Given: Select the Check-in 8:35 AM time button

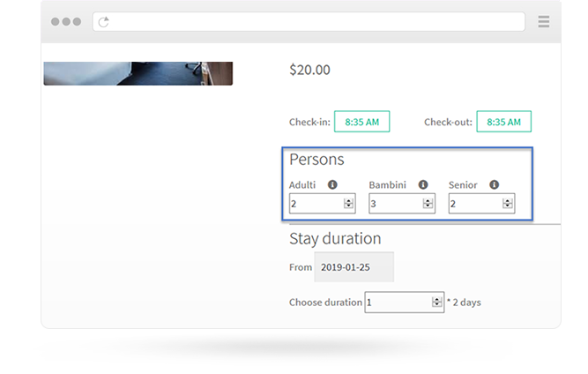Looking at the screenshot, I should tap(361, 122).
